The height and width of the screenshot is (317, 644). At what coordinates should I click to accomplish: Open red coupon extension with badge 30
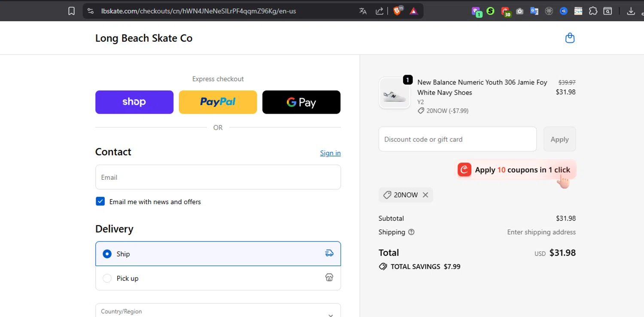[505, 12]
